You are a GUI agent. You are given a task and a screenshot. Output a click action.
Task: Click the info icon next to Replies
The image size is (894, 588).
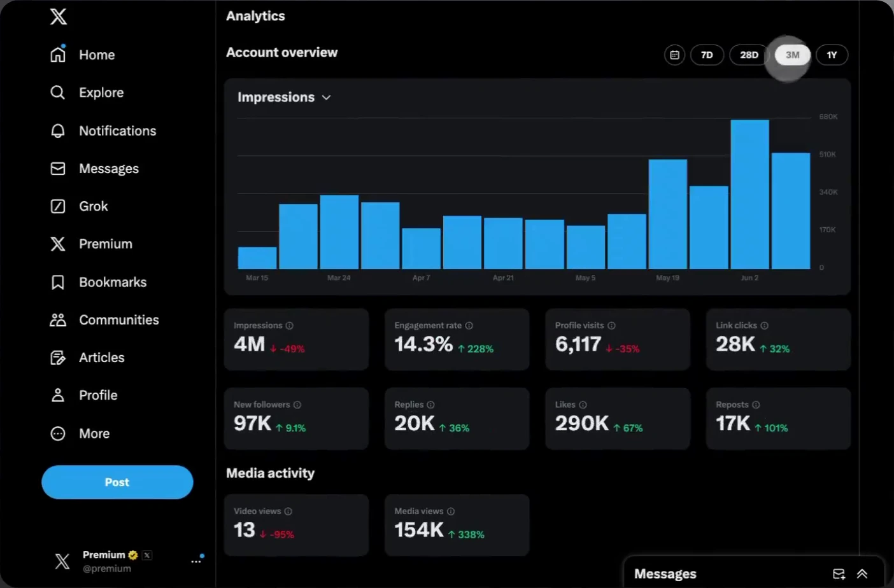[430, 405]
